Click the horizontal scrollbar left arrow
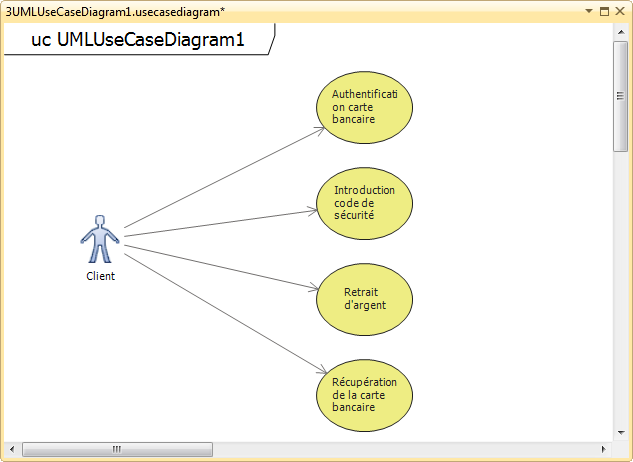This screenshot has width=633, height=462. tap(12, 448)
